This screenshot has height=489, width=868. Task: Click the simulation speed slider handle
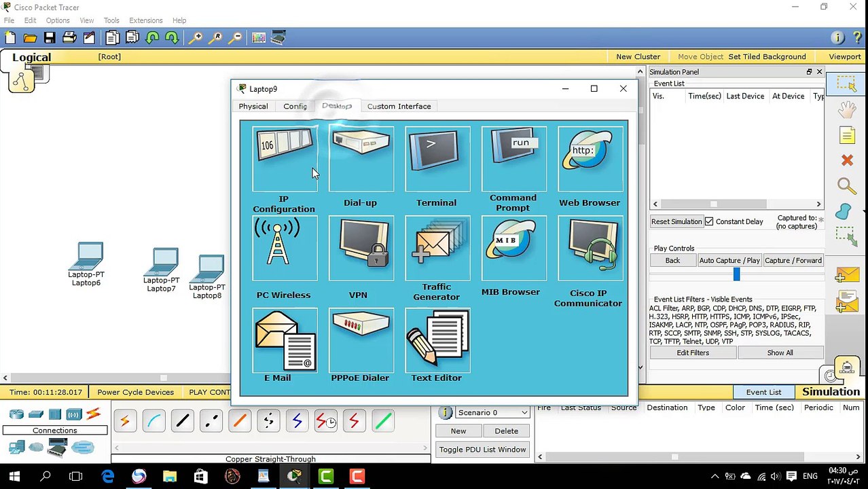tap(736, 274)
